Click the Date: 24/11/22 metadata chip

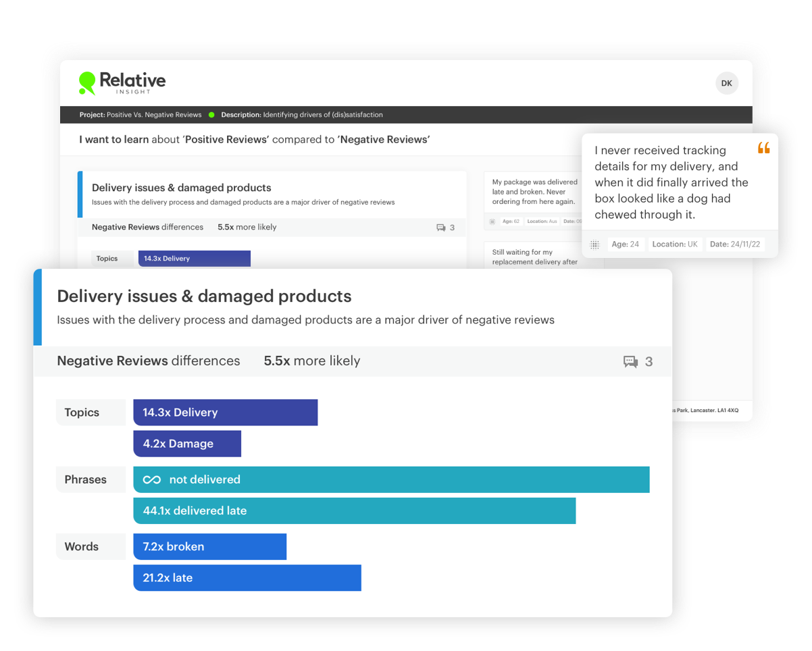[x=735, y=244]
